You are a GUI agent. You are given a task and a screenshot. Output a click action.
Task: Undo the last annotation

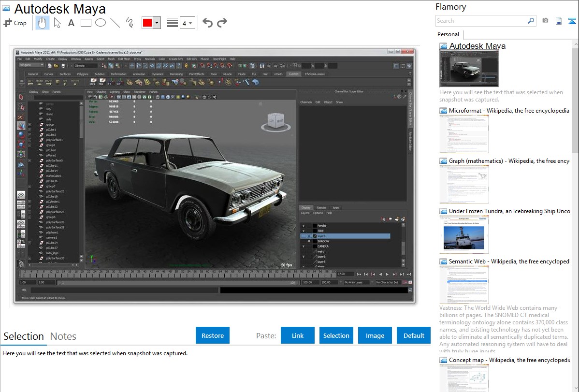[x=207, y=23]
